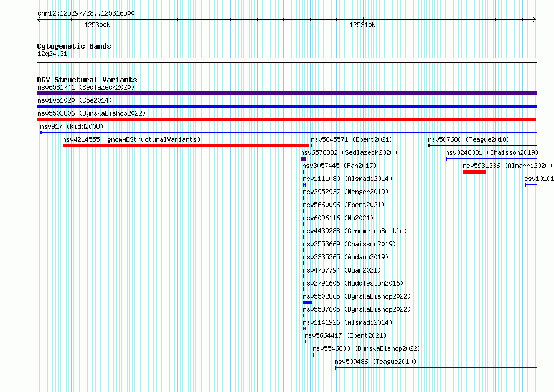
Task: Click the nsv5502865 (ByrskaBishop2022) label
Action: click(357, 296)
